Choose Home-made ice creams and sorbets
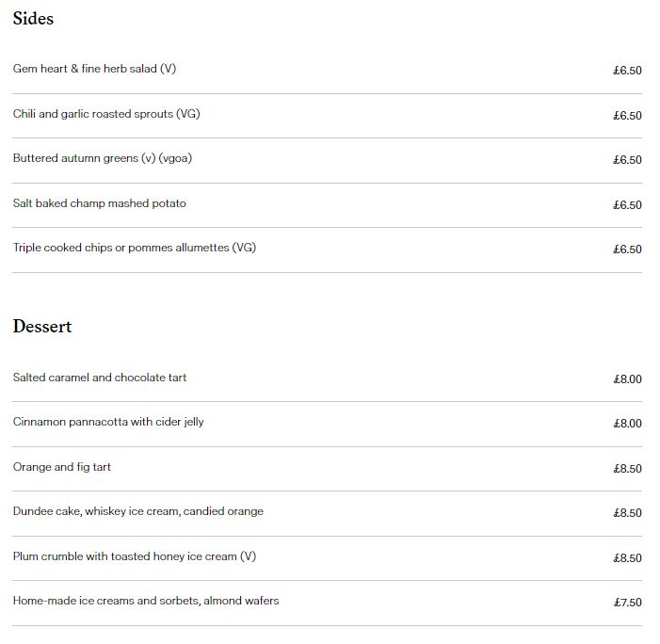 [146, 601]
